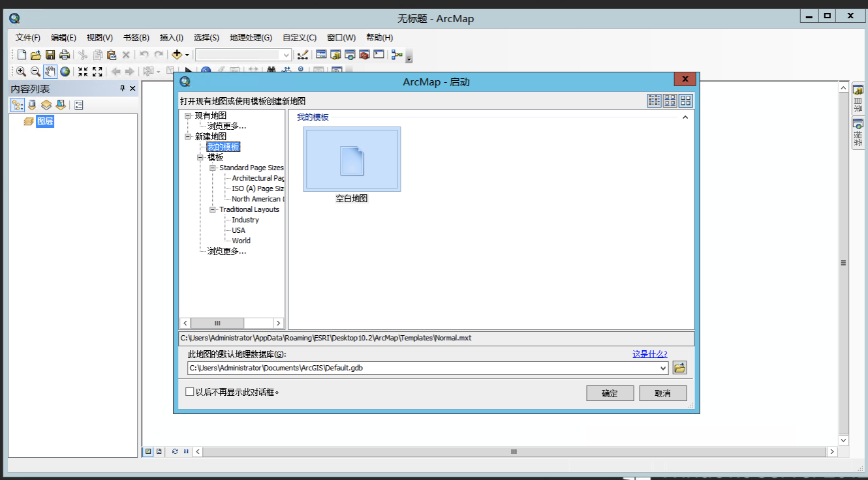Switch to Layout View at map bottom
Viewport: 868px width, 480px height.
tap(159, 451)
